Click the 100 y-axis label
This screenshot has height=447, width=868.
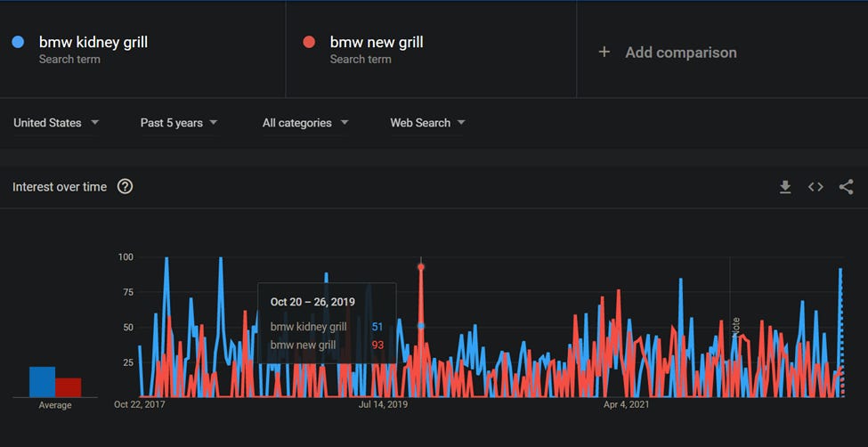click(126, 257)
